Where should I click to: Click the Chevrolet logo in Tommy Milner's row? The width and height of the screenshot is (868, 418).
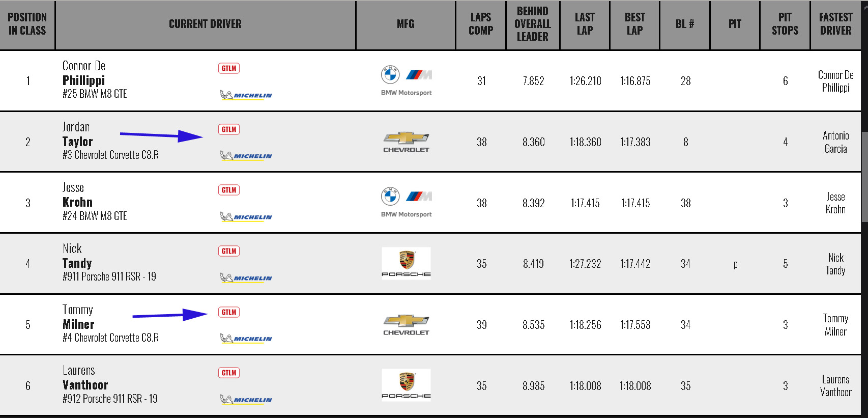pyautogui.click(x=406, y=325)
